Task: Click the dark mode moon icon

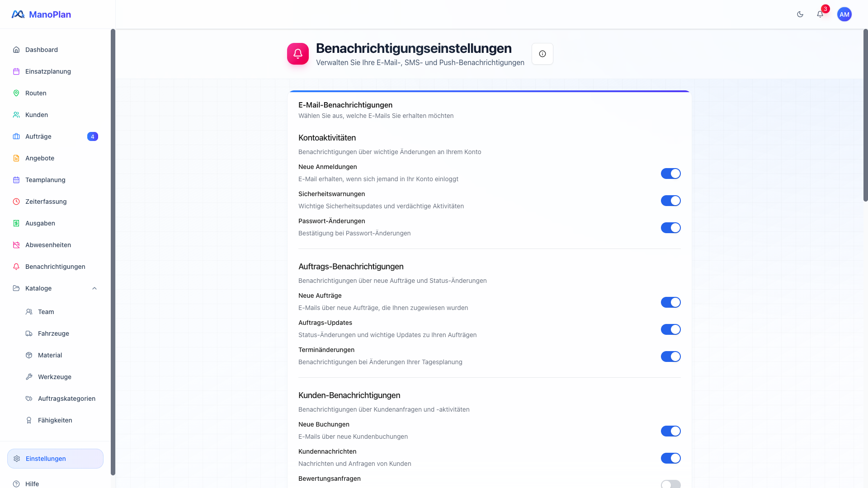Action: [x=800, y=14]
